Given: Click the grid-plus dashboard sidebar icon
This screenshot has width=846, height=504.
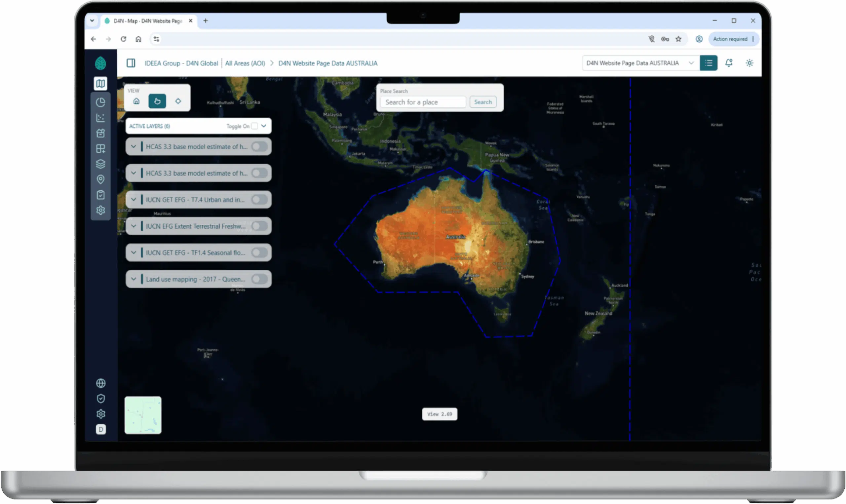Looking at the screenshot, I should pyautogui.click(x=100, y=149).
